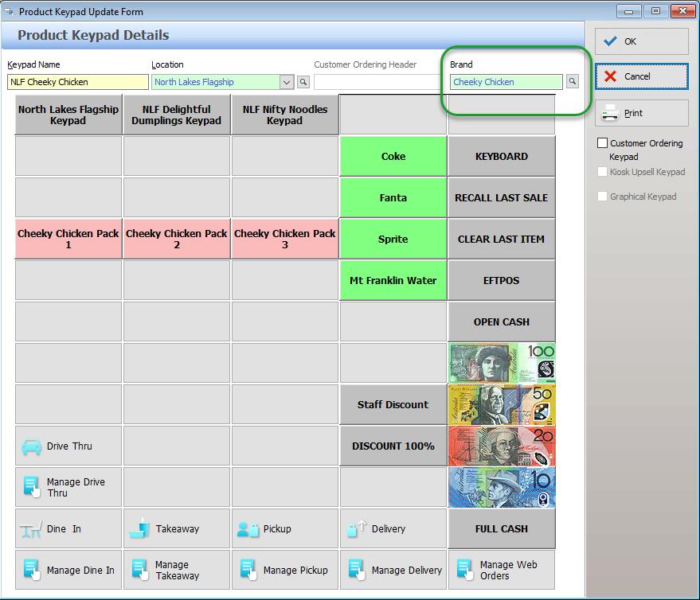
Task: Expand the Location dropdown arrow
Action: pyautogui.click(x=287, y=82)
